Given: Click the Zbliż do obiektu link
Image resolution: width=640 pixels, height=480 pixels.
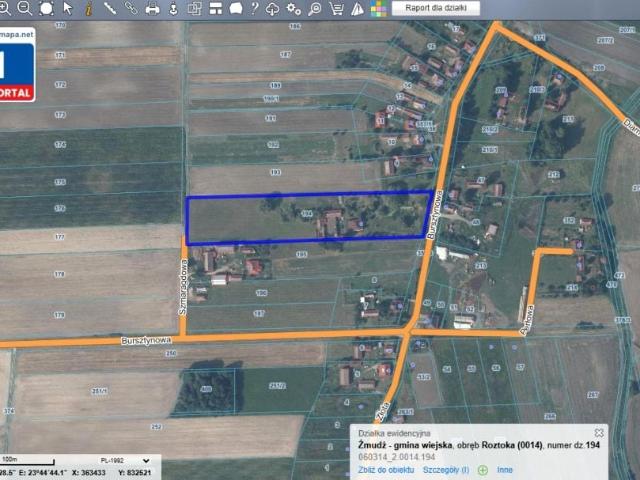Looking at the screenshot, I should coord(386,470).
